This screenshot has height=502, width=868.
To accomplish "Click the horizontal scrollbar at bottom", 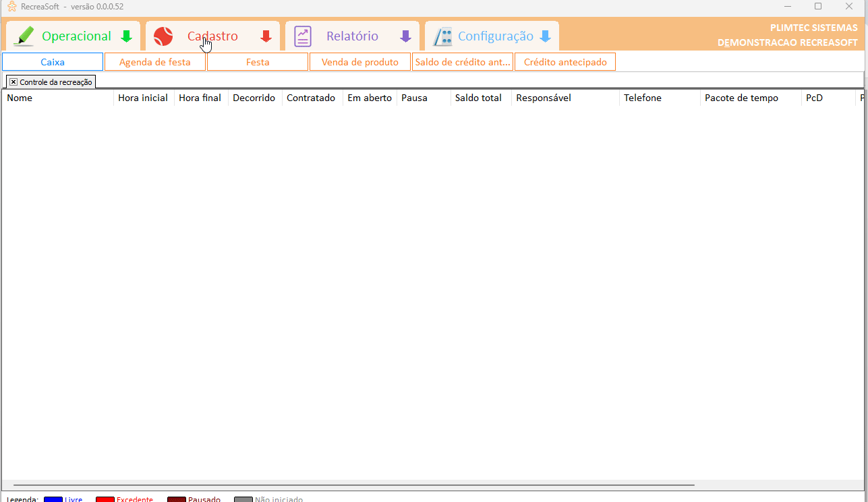I will click(x=353, y=485).
